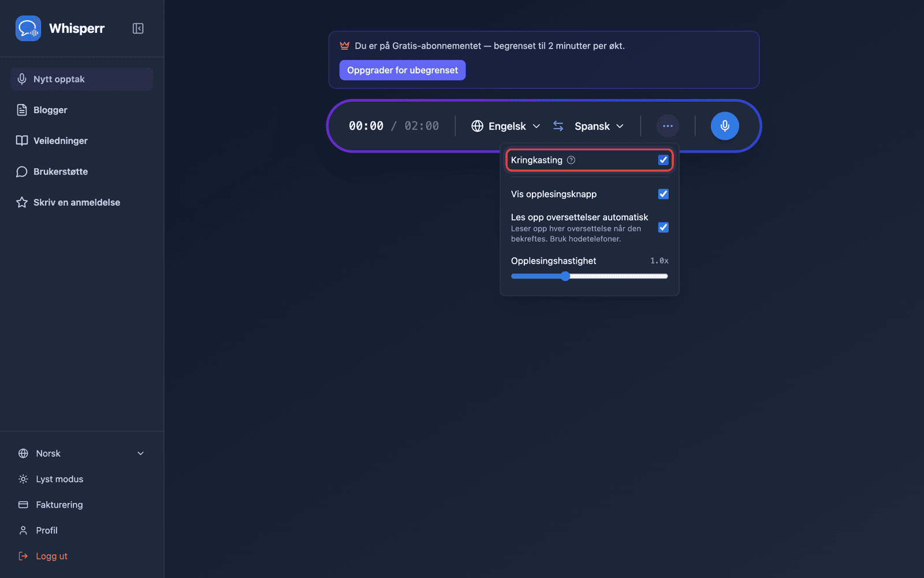Swap the source and target languages
This screenshot has width=924, height=578.
point(558,126)
